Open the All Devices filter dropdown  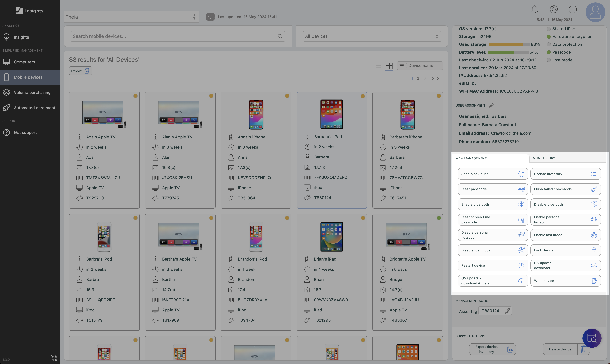372,36
